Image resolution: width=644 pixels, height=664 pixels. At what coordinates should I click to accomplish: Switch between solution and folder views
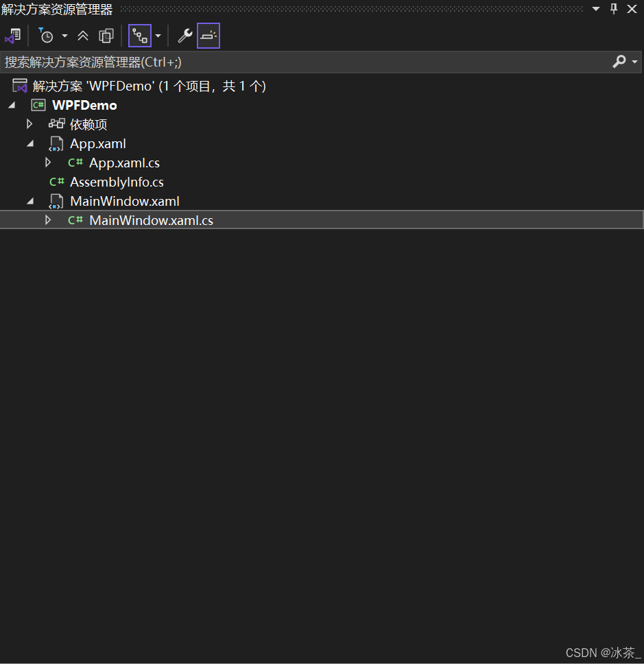tap(13, 36)
